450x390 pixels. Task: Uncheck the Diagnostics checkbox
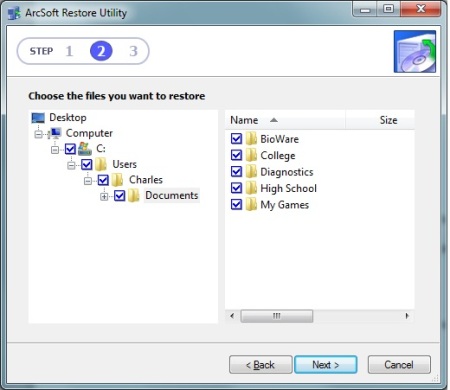pyautogui.click(x=236, y=171)
